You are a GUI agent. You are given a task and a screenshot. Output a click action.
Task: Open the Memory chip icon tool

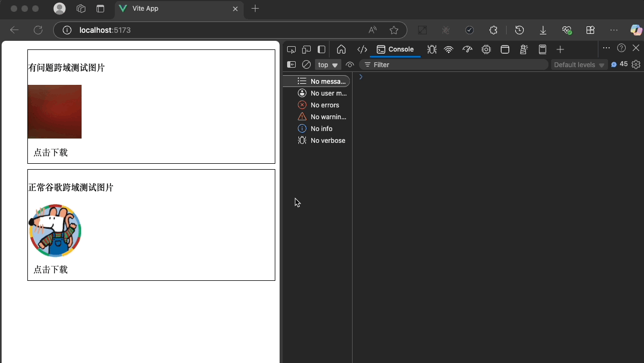pos(486,49)
